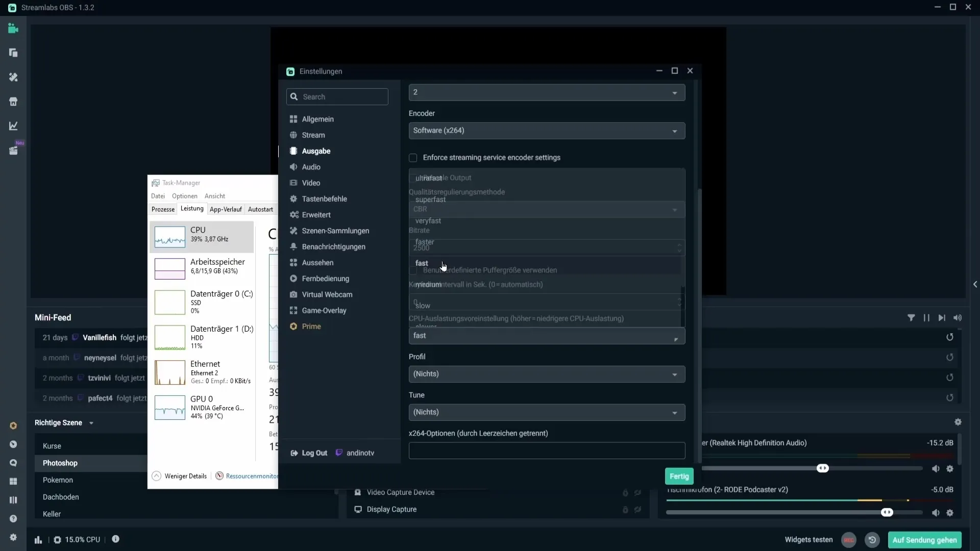The height and width of the screenshot is (551, 980).
Task: Open the Encoder dropdown showing Software (x264)
Action: (547, 131)
